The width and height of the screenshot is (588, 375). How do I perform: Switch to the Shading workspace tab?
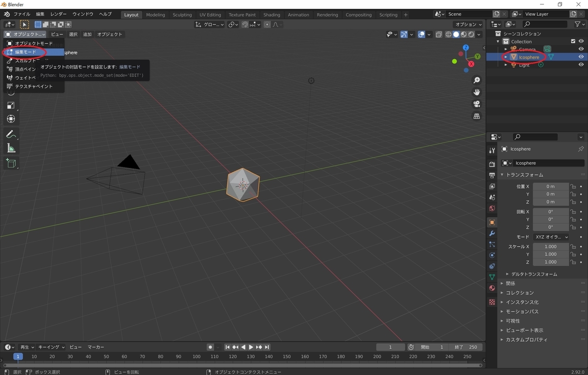[x=271, y=15]
